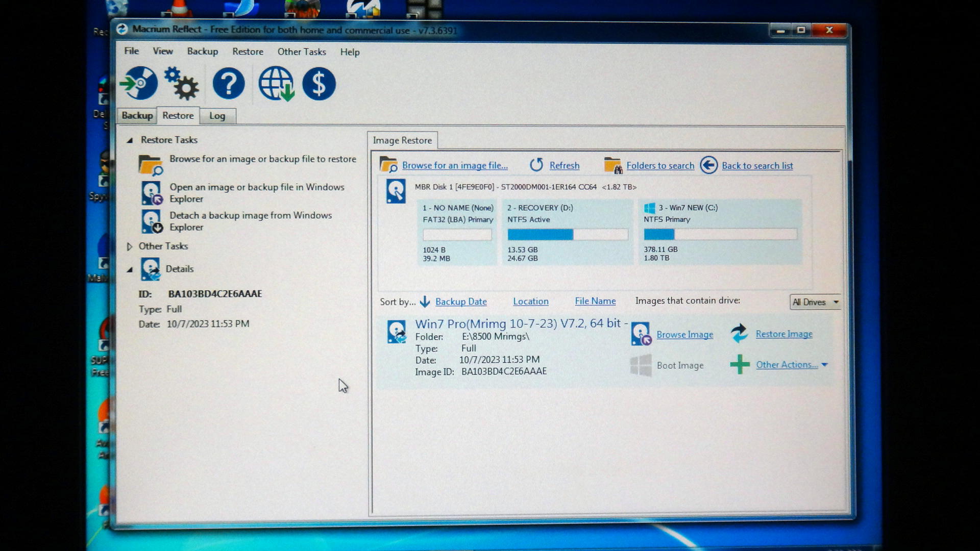Viewport: 980px width, 551px height.
Task: Click the Browse Image disk icon
Action: coord(641,334)
